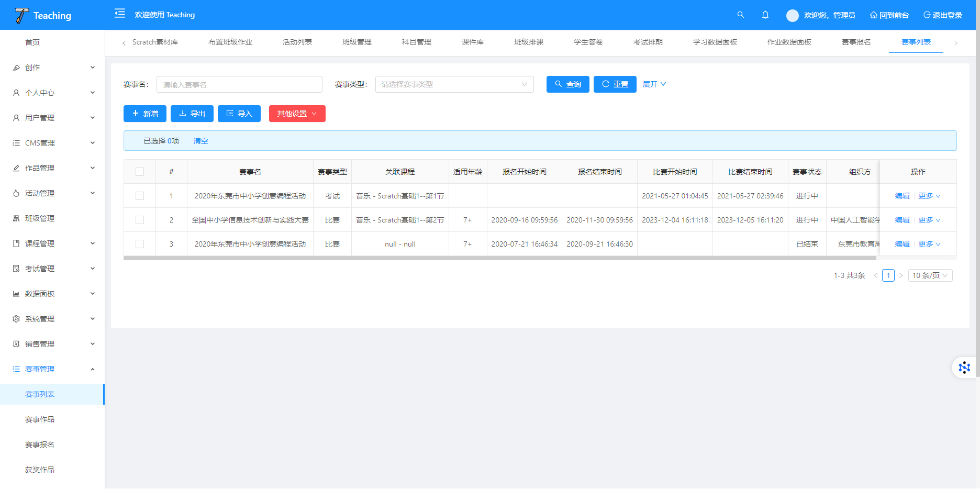Click 编辑 link for row 1
Viewport: 980px width, 489px height.
pos(902,196)
